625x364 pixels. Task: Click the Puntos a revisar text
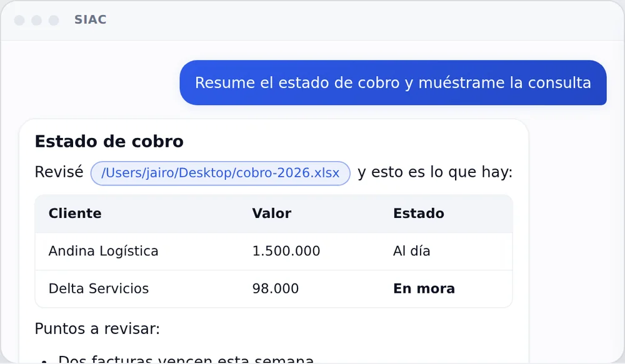97,329
